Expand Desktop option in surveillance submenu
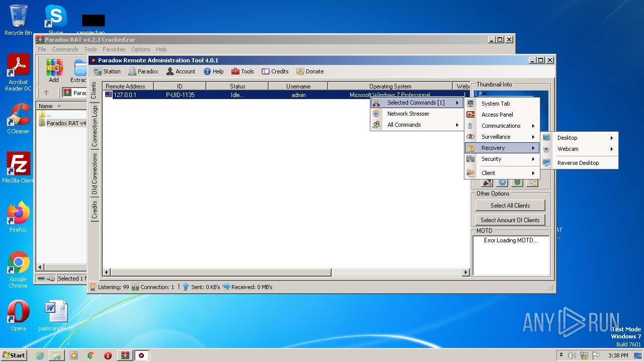This screenshot has width=644, height=362. tap(579, 138)
